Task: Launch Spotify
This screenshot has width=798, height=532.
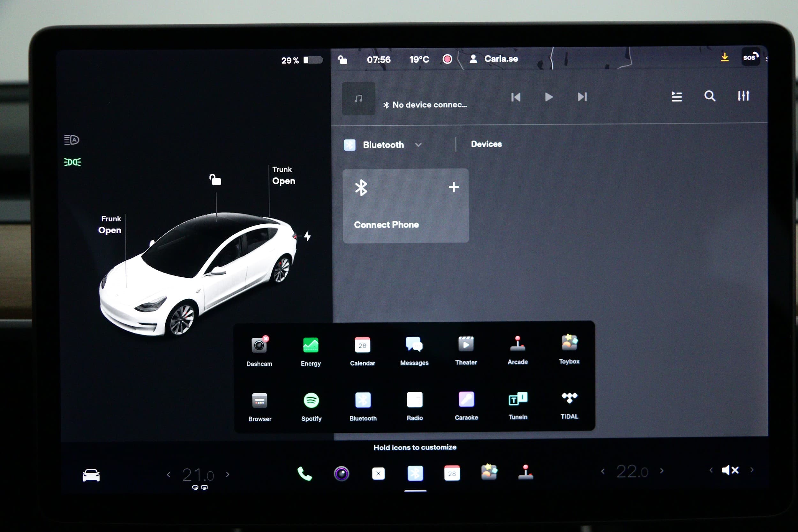Action: click(311, 407)
